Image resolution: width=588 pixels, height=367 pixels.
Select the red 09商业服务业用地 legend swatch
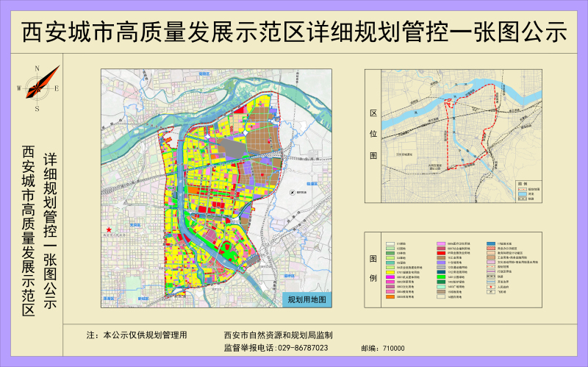[441, 253]
